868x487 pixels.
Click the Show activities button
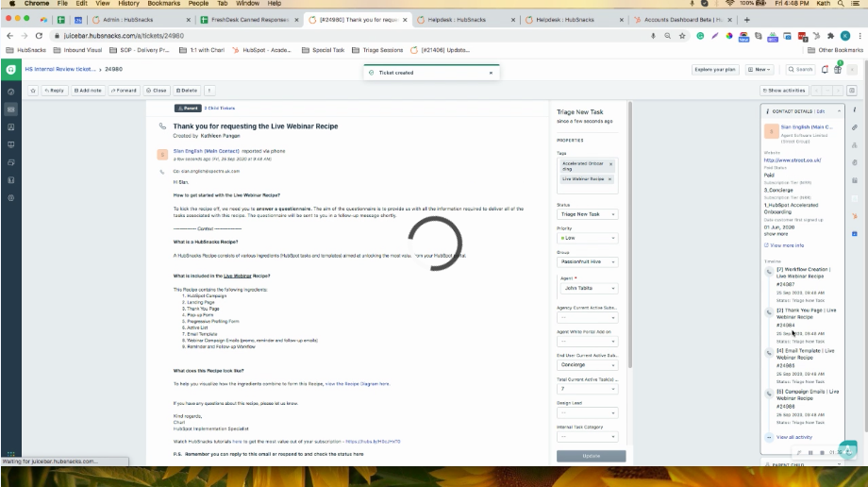pos(786,91)
